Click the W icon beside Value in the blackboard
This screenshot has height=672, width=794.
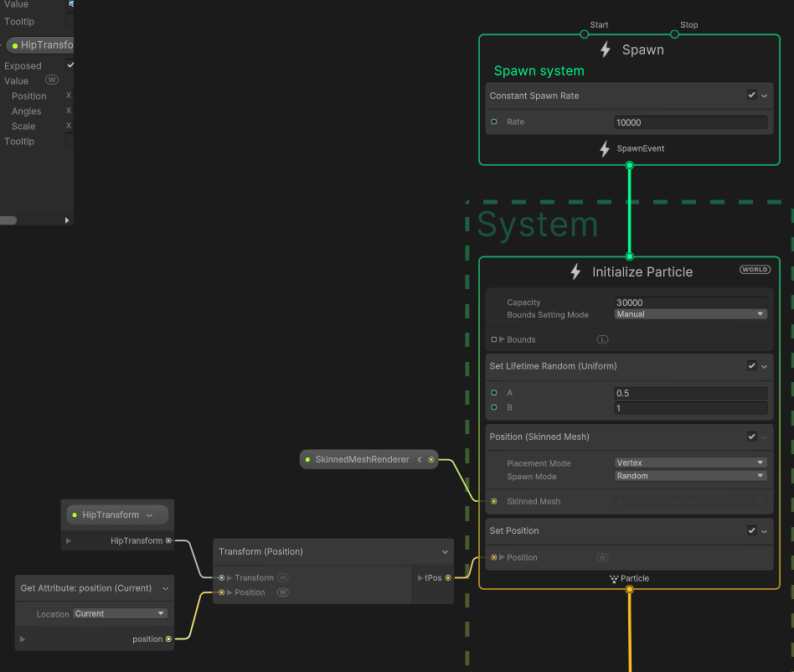[x=51, y=80]
